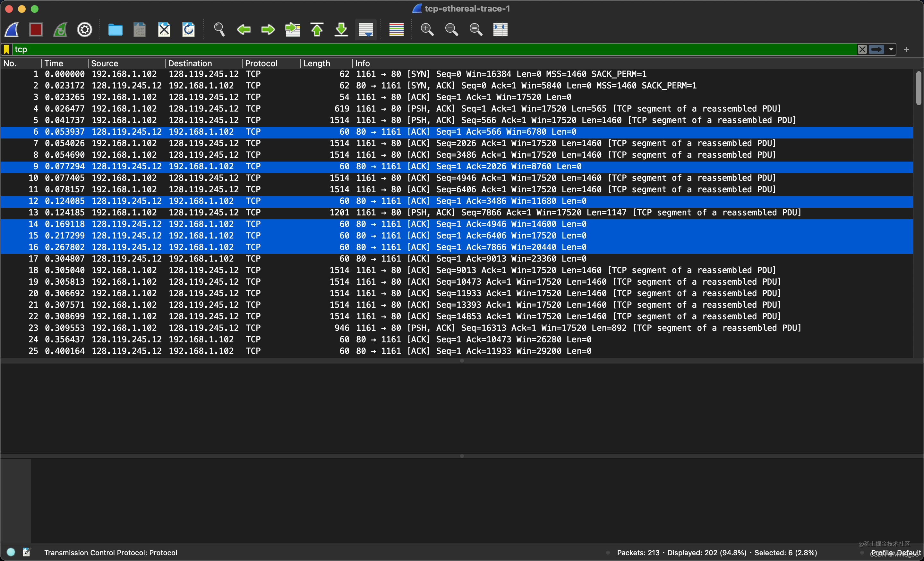Reload the capture file
924x561 pixels.
(188, 29)
